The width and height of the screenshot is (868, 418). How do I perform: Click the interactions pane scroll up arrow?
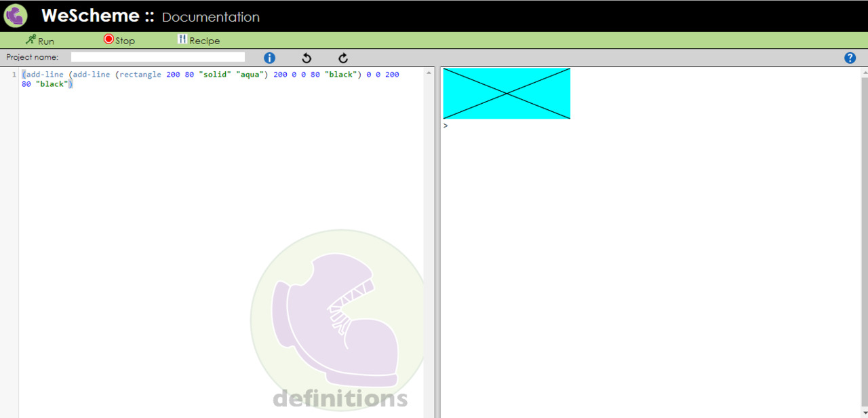[x=864, y=73]
